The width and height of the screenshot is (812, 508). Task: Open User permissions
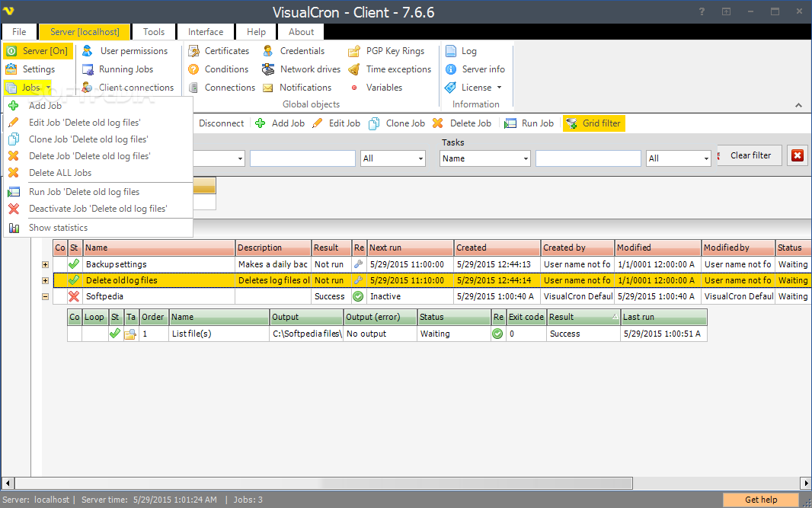125,51
